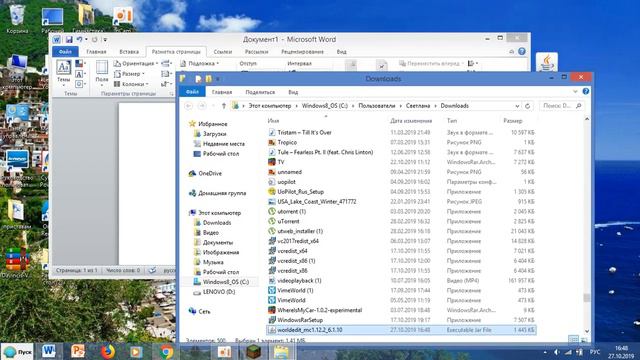This screenshot has width=640, height=360.
Task: Select OneDrive in navigation pane
Action: point(210,173)
